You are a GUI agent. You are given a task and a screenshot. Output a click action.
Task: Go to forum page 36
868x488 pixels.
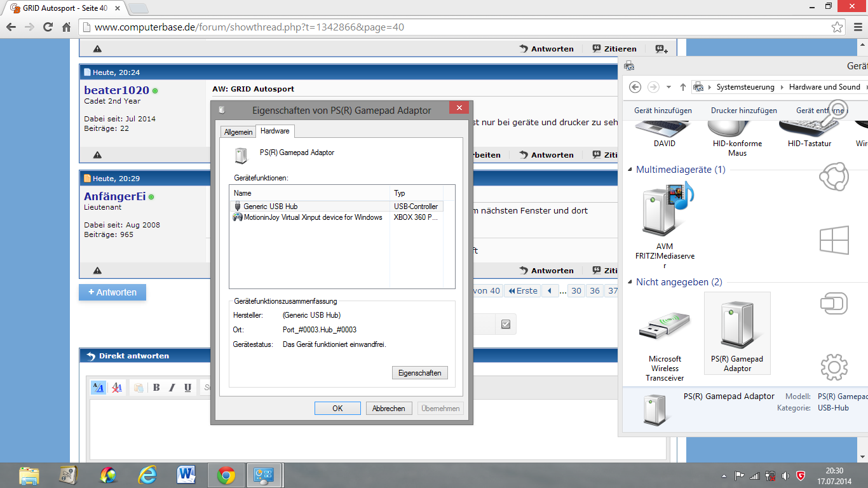pyautogui.click(x=595, y=291)
